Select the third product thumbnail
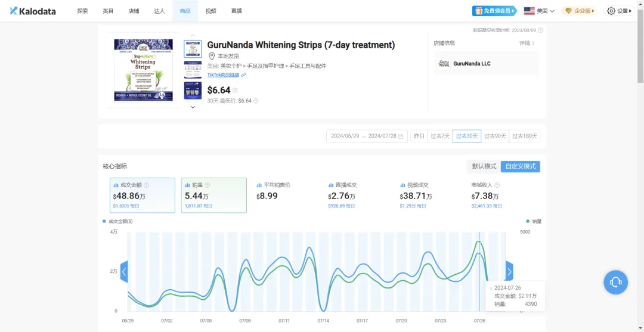644x332 pixels. 193,90
